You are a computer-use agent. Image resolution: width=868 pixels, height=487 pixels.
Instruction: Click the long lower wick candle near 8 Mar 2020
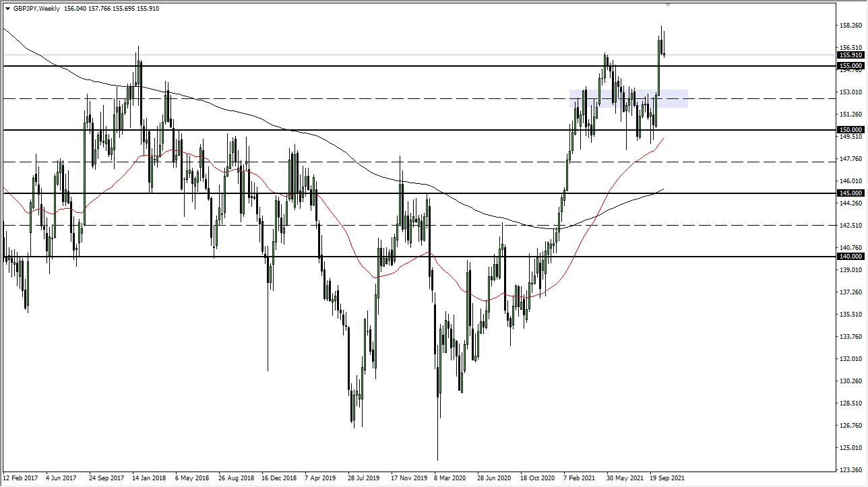coord(438,404)
